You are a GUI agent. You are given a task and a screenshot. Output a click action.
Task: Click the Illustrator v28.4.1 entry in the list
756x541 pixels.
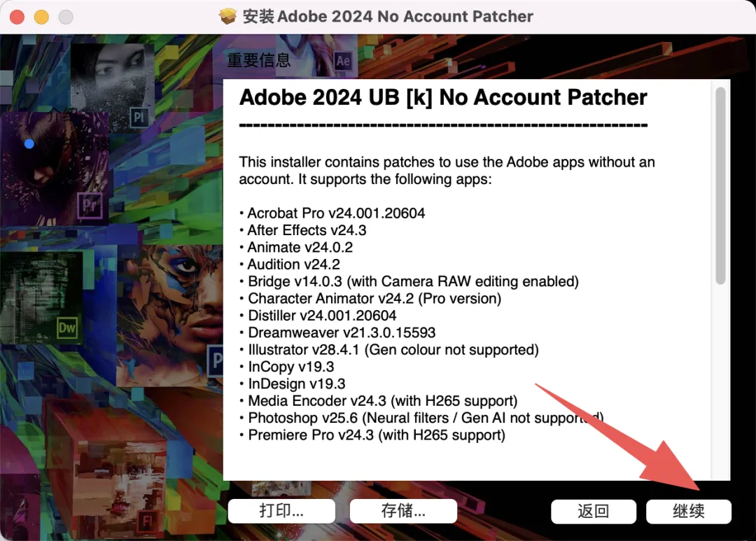[x=388, y=349]
